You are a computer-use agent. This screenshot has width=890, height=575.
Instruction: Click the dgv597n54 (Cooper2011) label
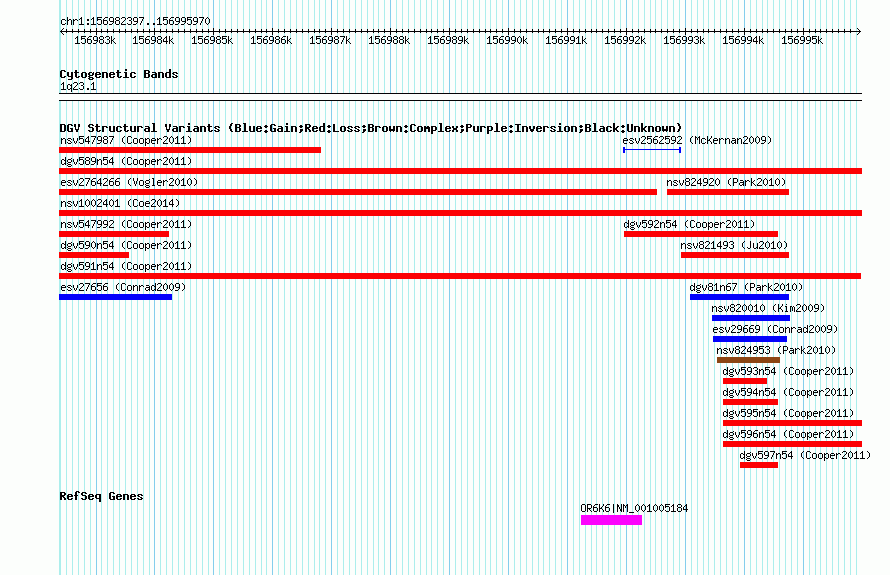[x=805, y=455]
